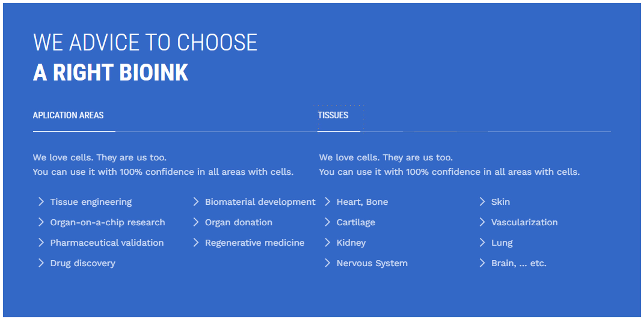Viewport: 644px width, 322px height.
Task: Select the Cartilage list entry
Action: 356,222
